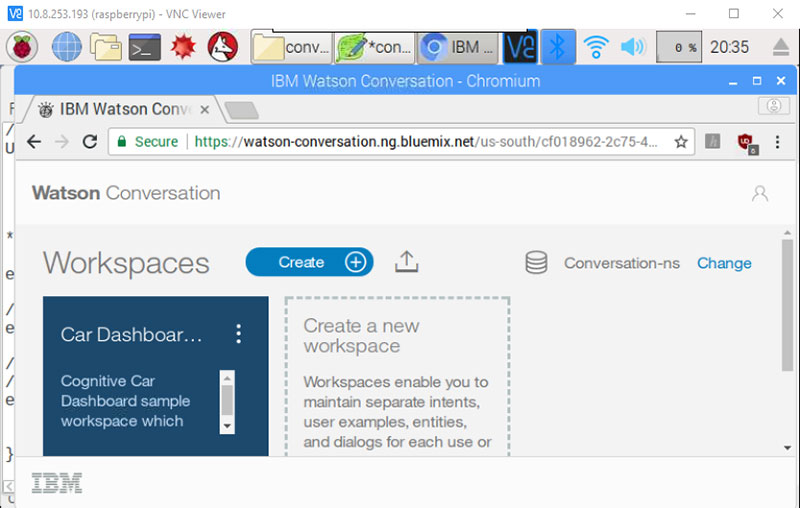The image size is (800, 508).
Task: Launch the web browser globe icon
Action: click(x=67, y=47)
